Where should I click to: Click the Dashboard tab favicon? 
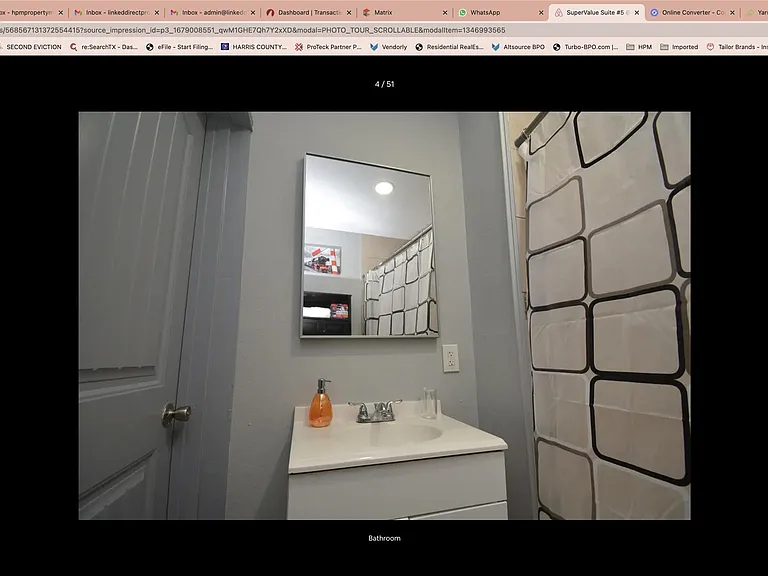tap(270, 13)
